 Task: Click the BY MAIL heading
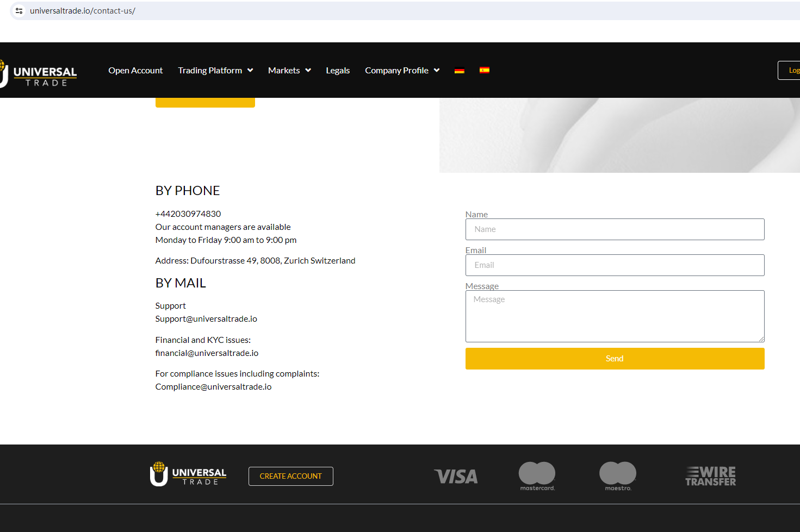[x=181, y=283]
